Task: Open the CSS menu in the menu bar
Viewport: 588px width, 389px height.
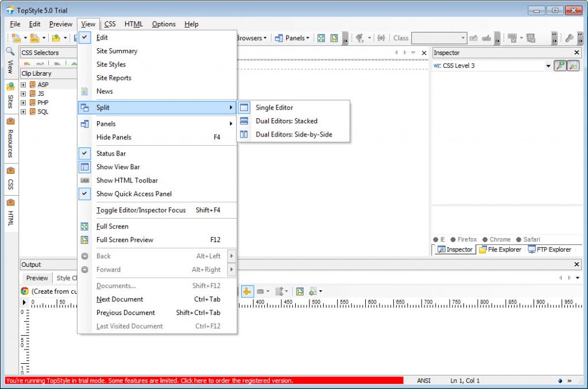Action: point(110,24)
